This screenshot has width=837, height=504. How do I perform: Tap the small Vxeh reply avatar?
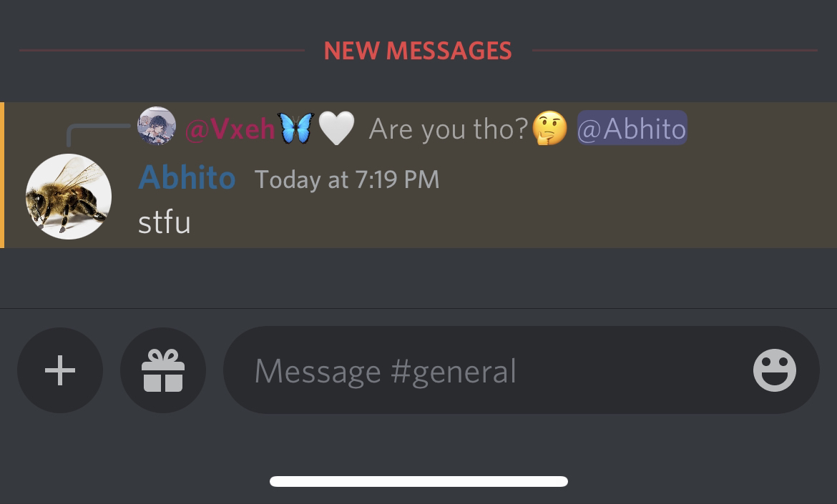(157, 126)
